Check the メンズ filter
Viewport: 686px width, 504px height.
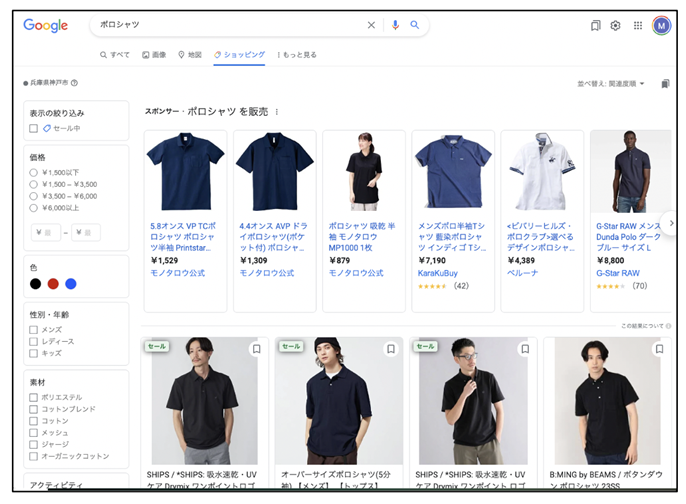33,329
